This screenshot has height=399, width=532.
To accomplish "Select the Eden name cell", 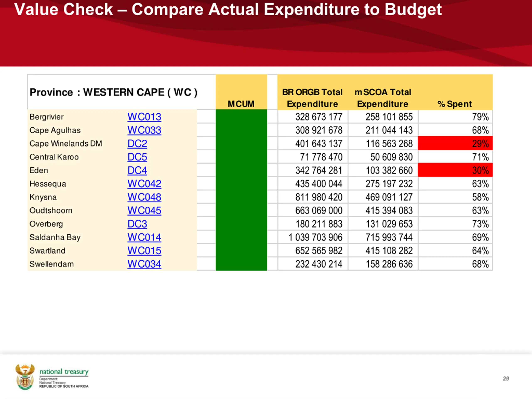I will point(39,171).
